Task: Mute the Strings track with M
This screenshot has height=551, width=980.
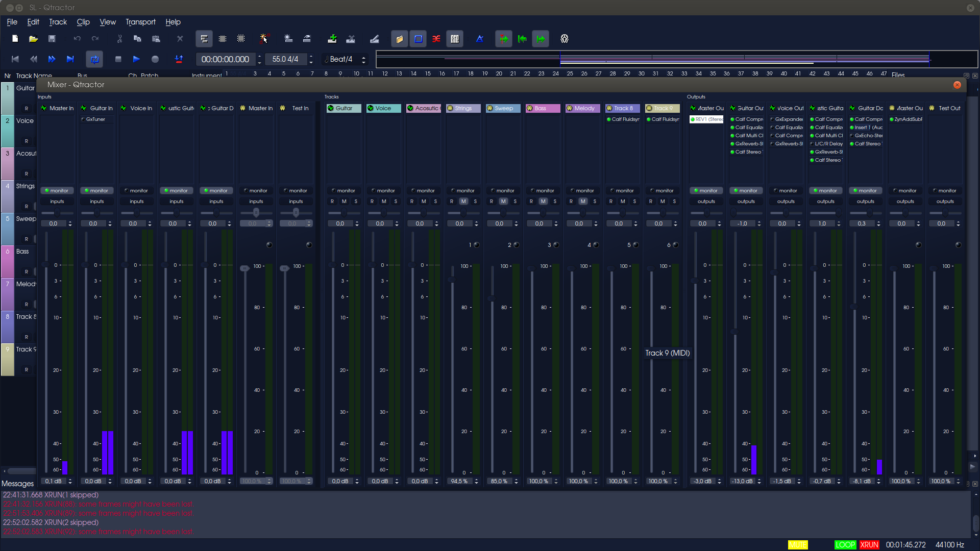Action: [463, 202]
